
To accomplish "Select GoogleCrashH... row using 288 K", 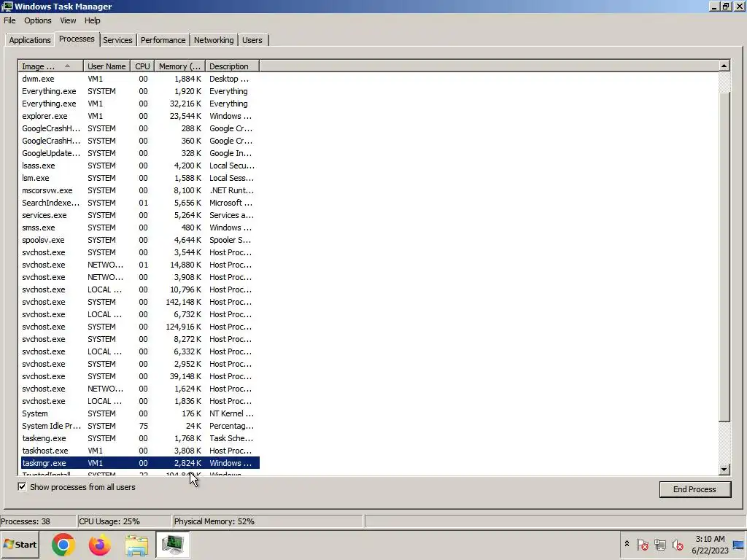I will (140, 128).
